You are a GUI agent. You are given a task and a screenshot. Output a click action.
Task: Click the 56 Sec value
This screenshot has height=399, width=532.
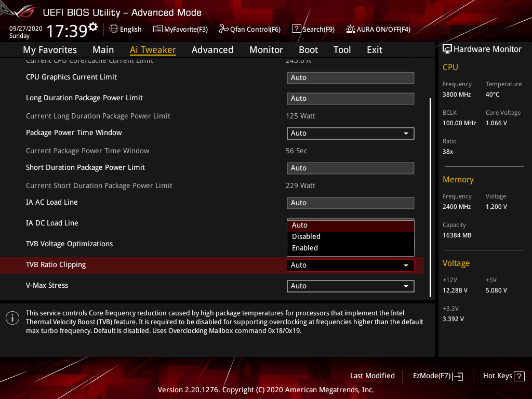click(x=296, y=151)
